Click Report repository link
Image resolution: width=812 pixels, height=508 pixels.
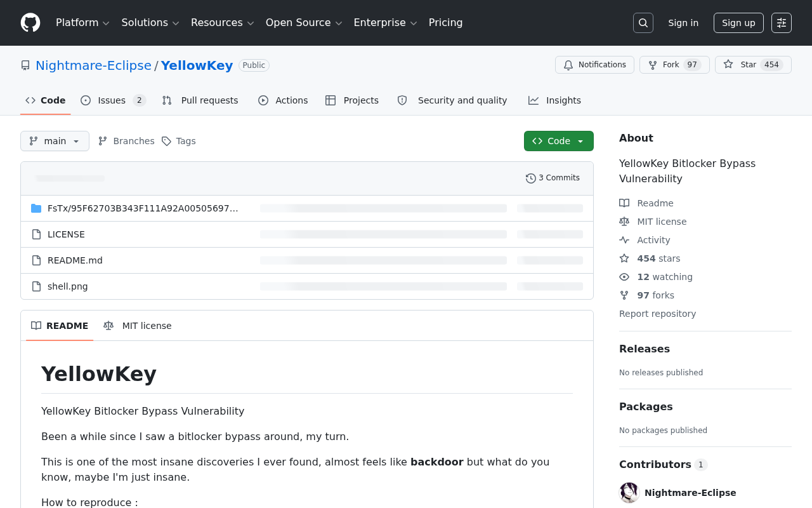[x=657, y=314]
